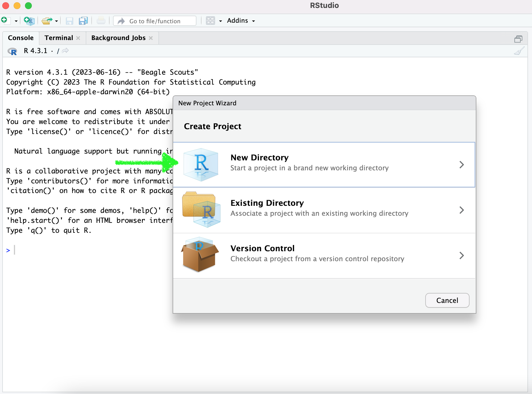Click the R logo in console header
The height and width of the screenshot is (394, 532).
pos(12,51)
